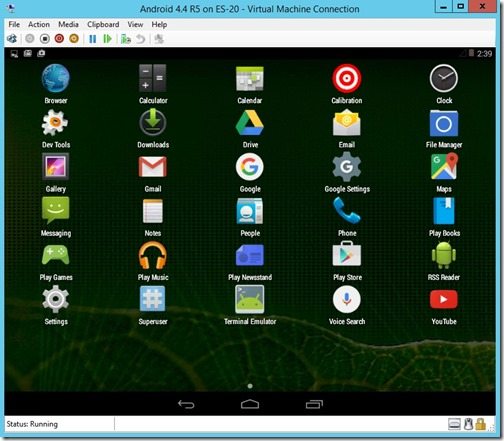Screen dimensions: 504x441
Task: Click the first Android notification icon
Action: [14, 53]
